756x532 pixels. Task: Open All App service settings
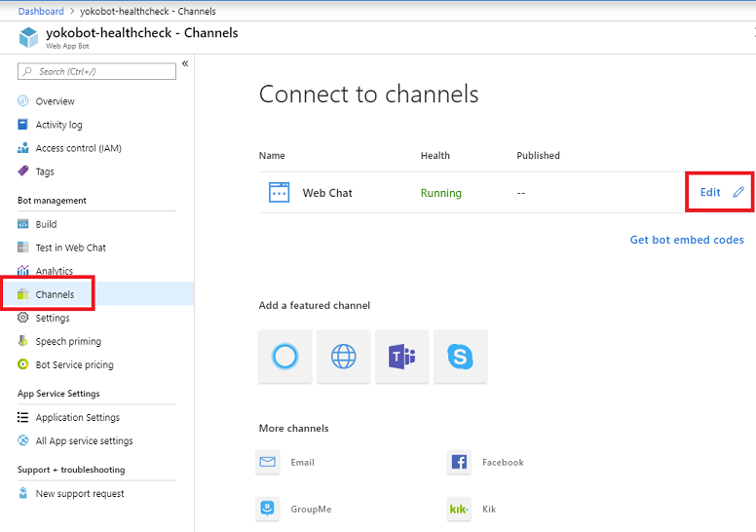[x=85, y=440]
